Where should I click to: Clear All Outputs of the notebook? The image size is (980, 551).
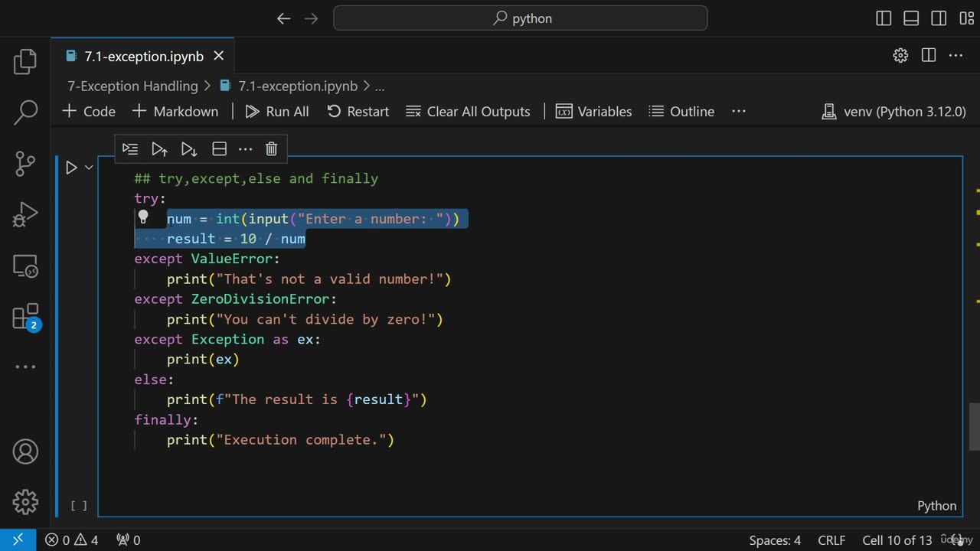(468, 111)
